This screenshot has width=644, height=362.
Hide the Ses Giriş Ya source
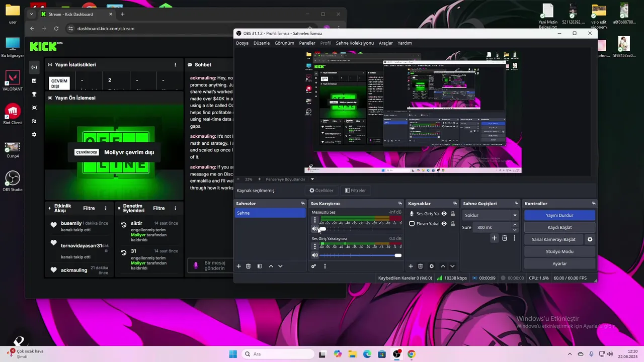point(444,214)
